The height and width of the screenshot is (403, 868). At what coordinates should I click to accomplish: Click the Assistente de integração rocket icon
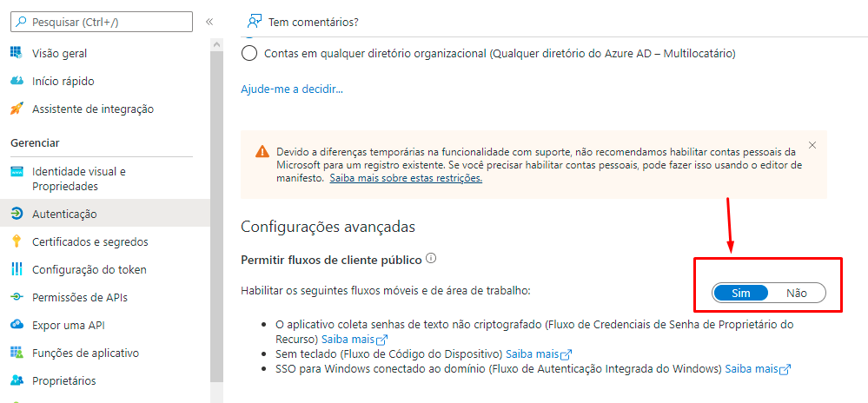point(17,109)
